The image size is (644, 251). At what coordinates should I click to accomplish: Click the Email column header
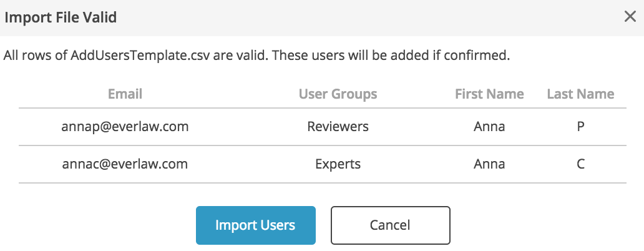125,94
